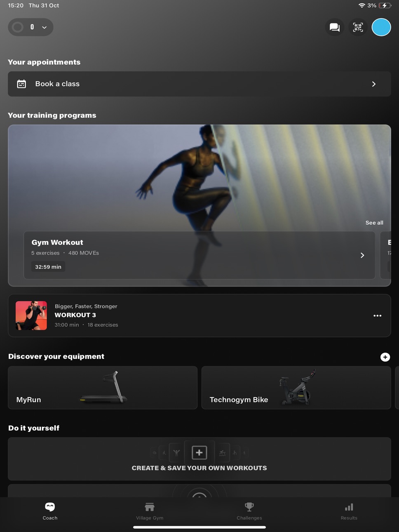Select the Technogym Bike card
This screenshot has width=399, height=532.
[296, 388]
